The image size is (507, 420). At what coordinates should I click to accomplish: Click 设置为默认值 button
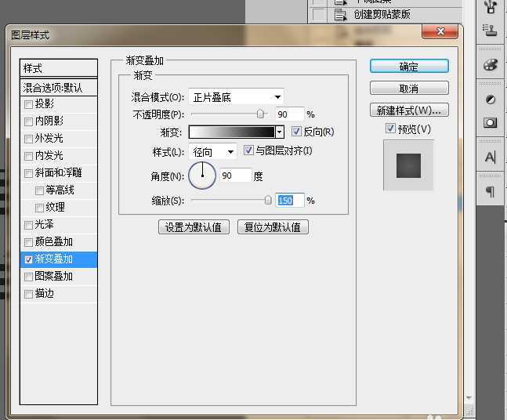click(x=194, y=227)
